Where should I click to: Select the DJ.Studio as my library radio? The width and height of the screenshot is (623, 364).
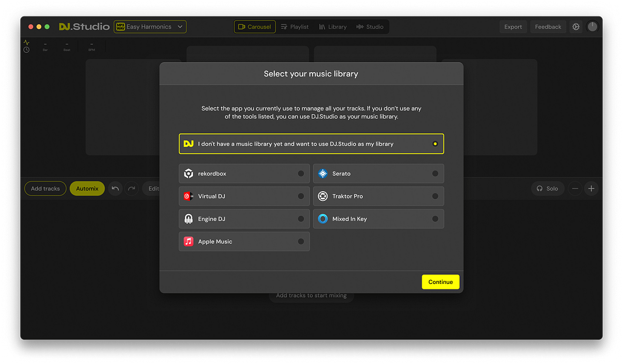tap(435, 144)
